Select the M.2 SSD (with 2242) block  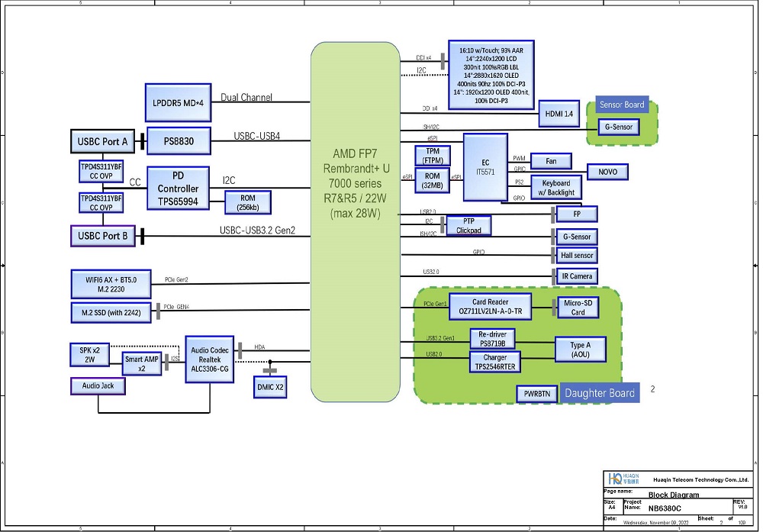[111, 312]
